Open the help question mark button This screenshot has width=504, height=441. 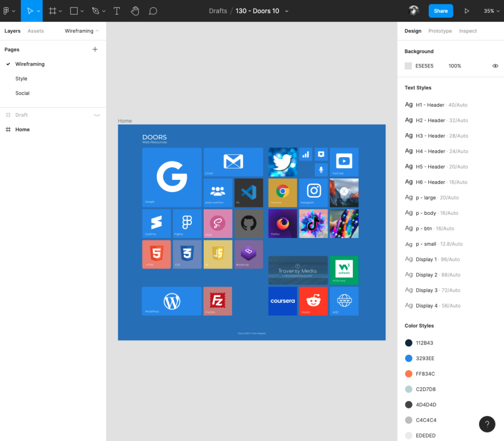[x=487, y=424]
